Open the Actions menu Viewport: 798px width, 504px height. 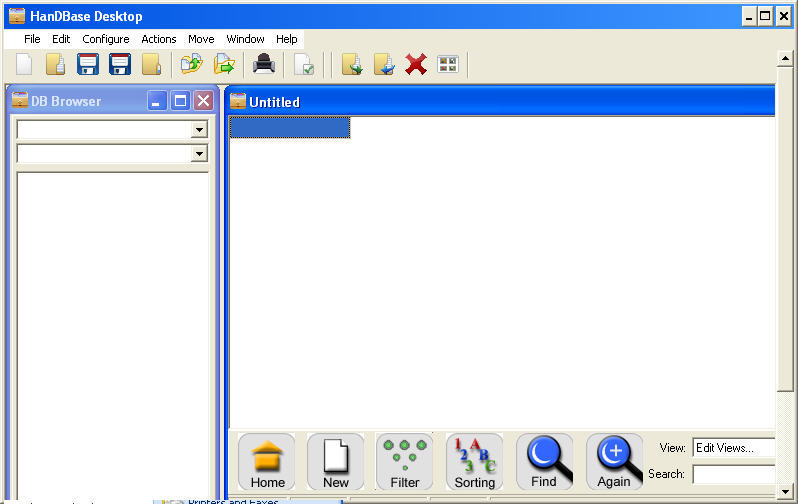pos(159,39)
